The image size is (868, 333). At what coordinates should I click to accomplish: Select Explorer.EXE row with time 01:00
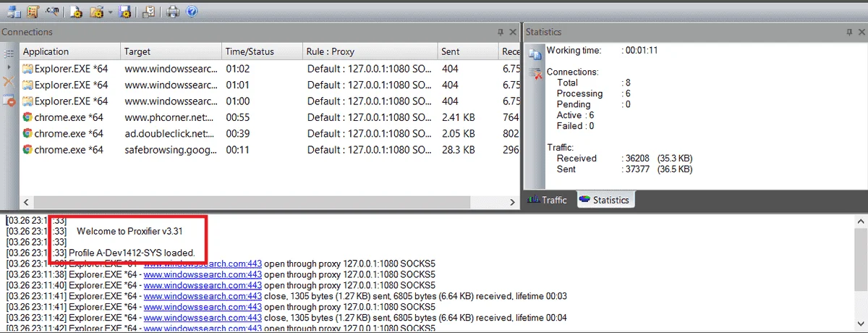270,101
